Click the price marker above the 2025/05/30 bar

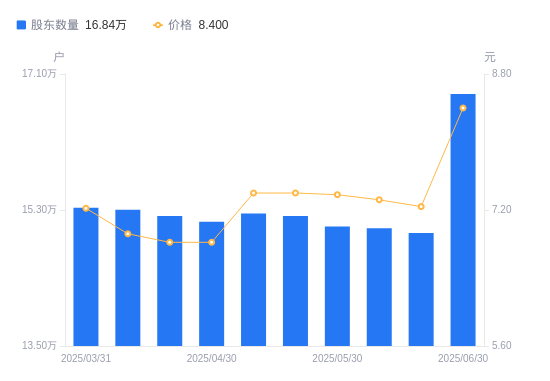click(337, 195)
